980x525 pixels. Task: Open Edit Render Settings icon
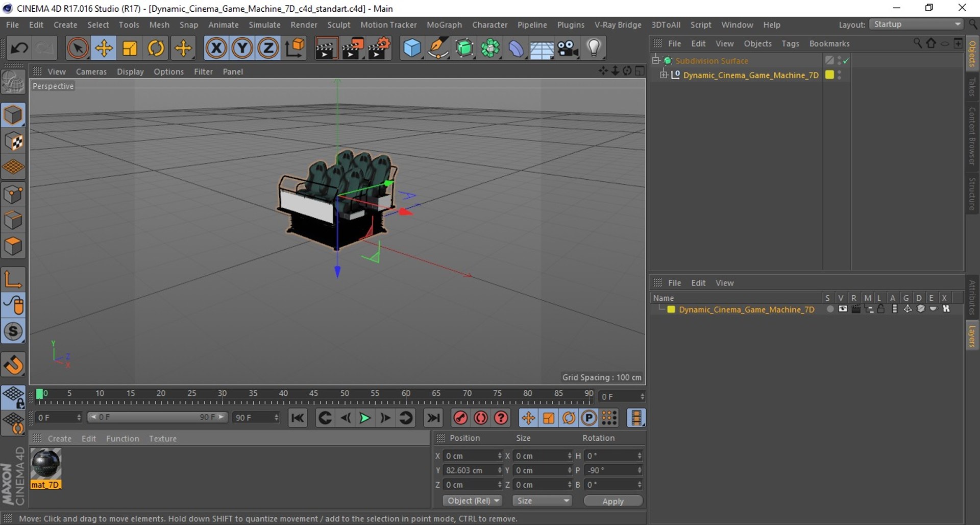(x=379, y=49)
